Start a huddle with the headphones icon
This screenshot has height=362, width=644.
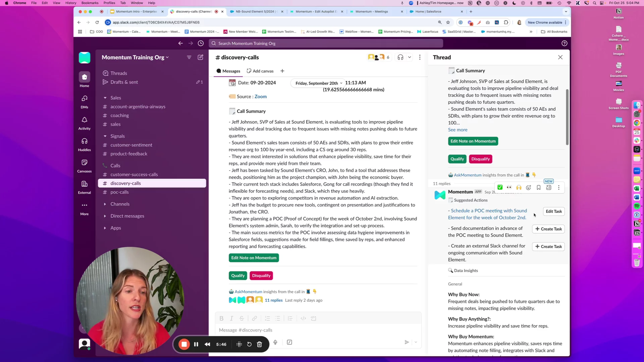[x=400, y=57]
